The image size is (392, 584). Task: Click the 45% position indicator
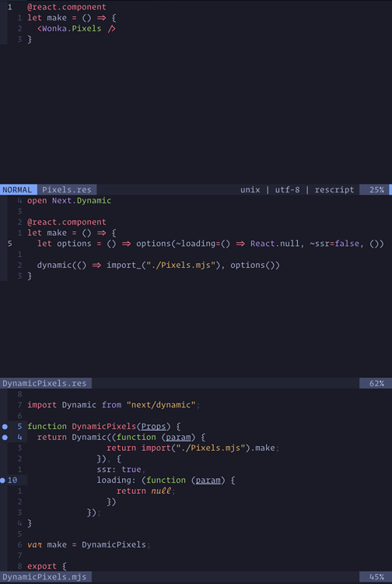tap(376, 577)
